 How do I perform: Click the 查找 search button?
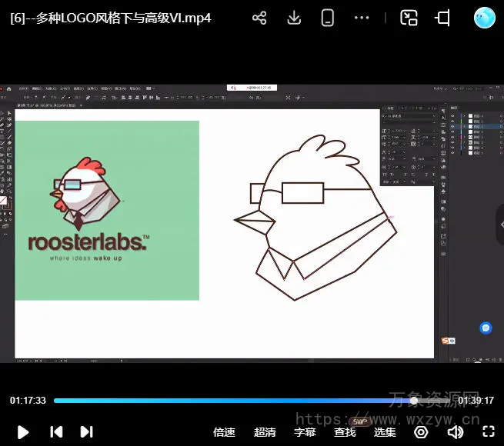(x=345, y=432)
